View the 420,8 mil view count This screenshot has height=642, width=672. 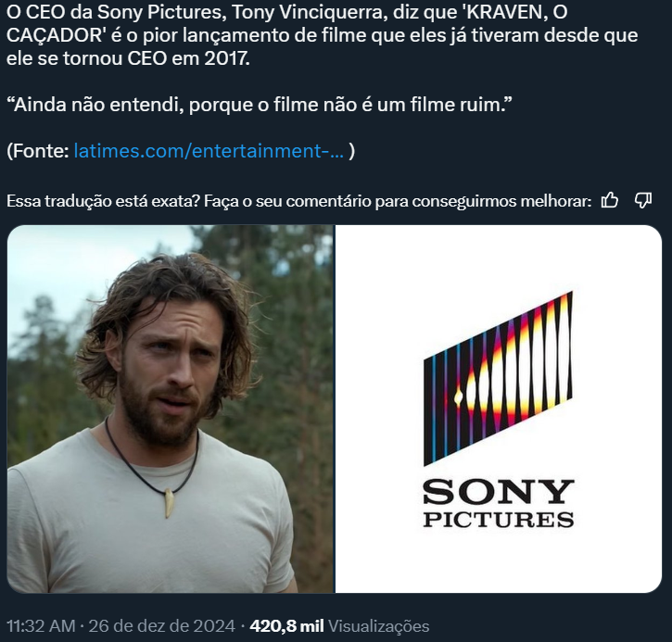pyautogui.click(x=286, y=625)
